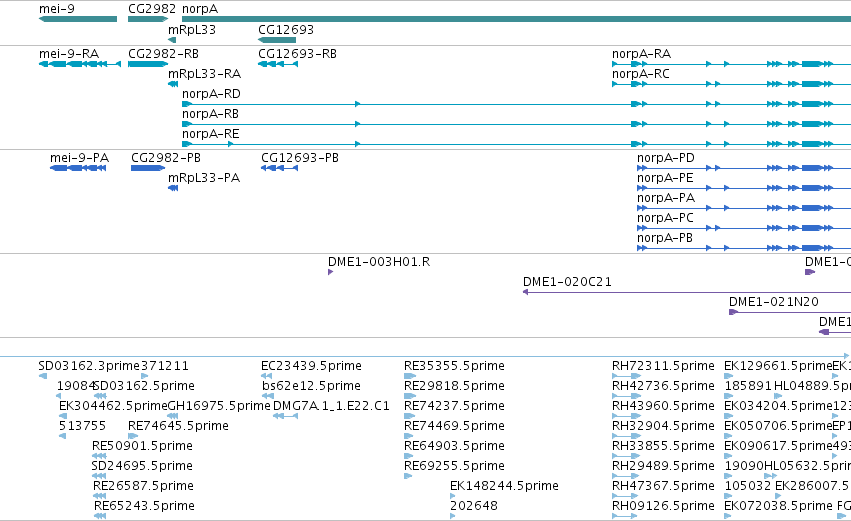The image size is (851, 521).
Task: Select the RH72311.5prime EST label
Action: (x=663, y=366)
